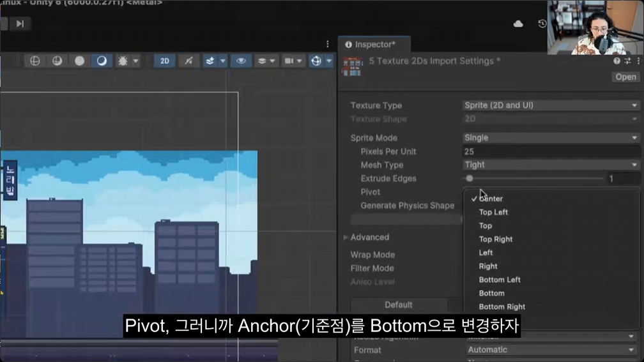Toggle the Gizmos globe icon
Viewport: 644px width, 362px height.
pyautogui.click(x=316, y=61)
